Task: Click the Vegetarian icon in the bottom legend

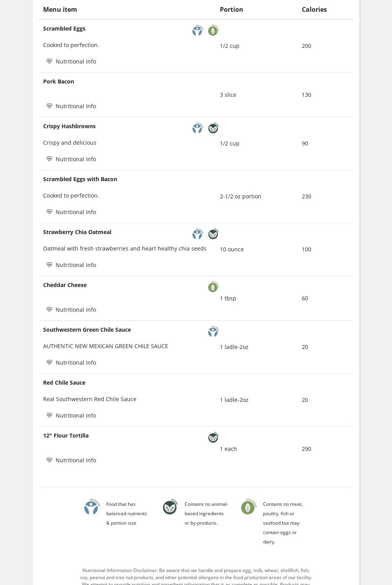Action: coord(248,508)
